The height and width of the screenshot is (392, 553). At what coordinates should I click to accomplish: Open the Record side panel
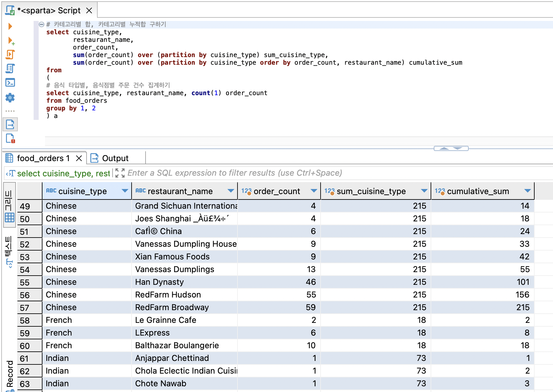[10, 374]
